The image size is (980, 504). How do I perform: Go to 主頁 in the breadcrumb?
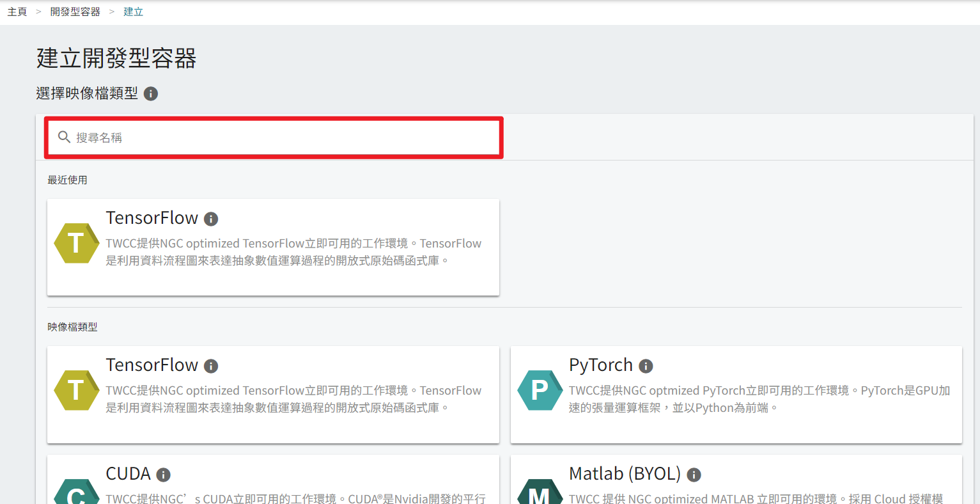click(x=17, y=12)
